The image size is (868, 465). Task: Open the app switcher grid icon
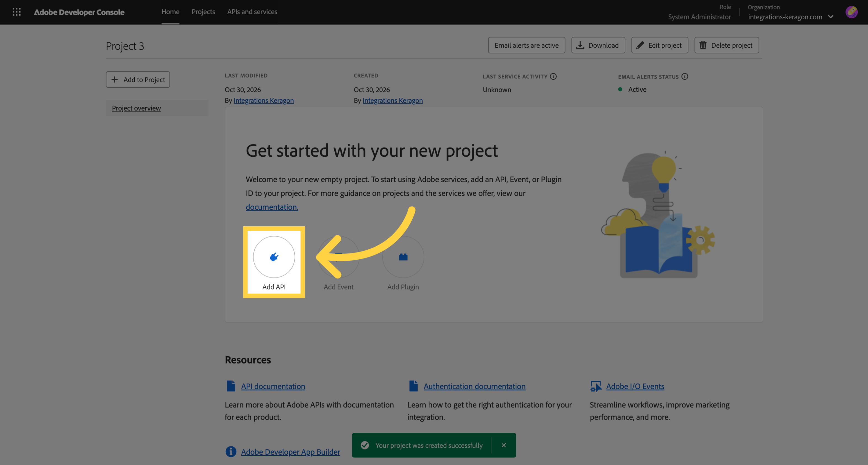pyautogui.click(x=17, y=12)
